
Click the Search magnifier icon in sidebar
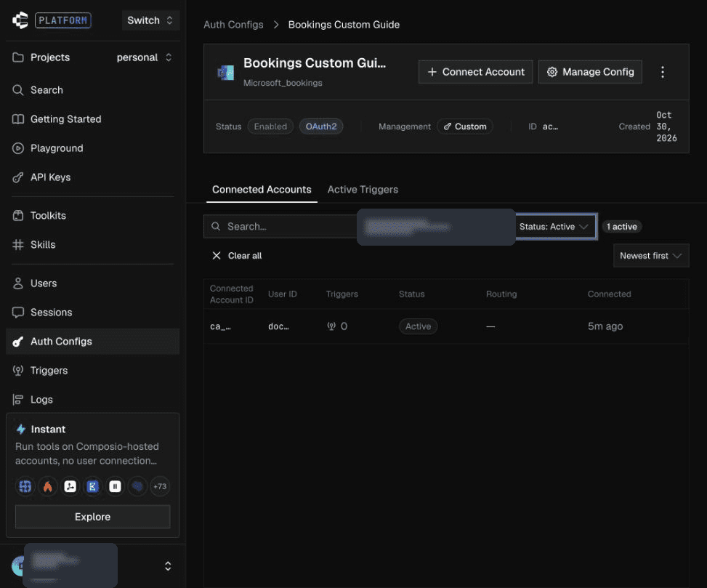tap(18, 89)
